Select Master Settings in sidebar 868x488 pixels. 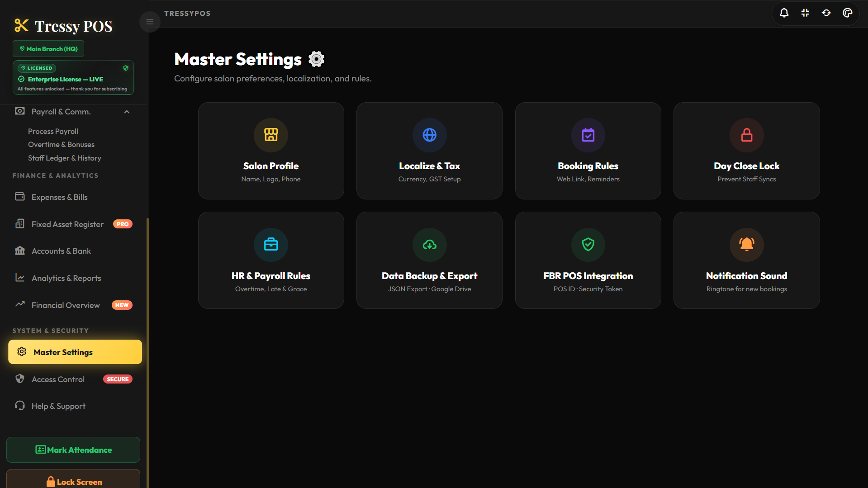click(75, 352)
